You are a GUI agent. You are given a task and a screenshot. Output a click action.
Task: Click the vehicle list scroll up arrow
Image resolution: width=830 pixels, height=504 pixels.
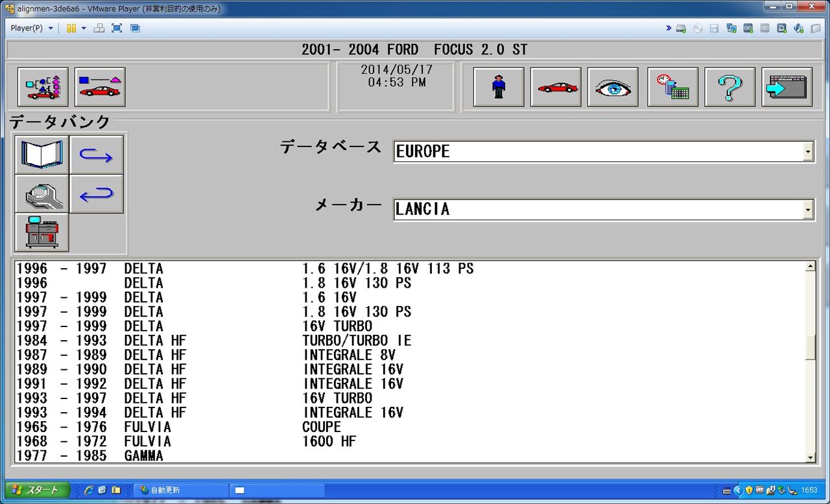(x=810, y=266)
